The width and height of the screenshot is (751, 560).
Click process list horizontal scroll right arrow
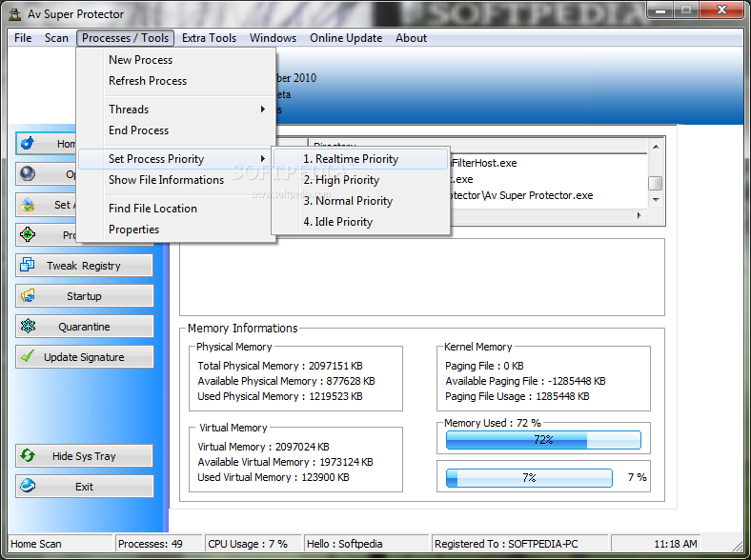click(639, 216)
